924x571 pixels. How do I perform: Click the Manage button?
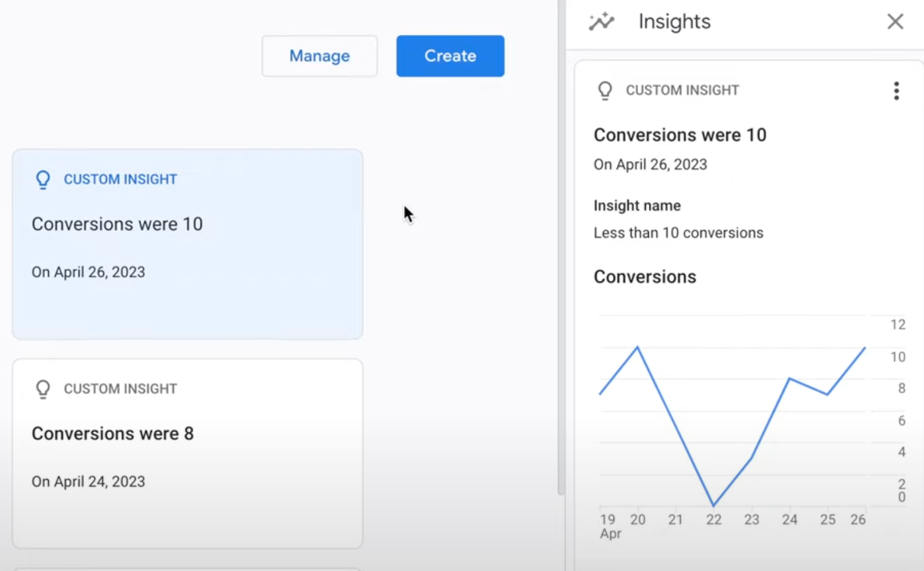(319, 56)
